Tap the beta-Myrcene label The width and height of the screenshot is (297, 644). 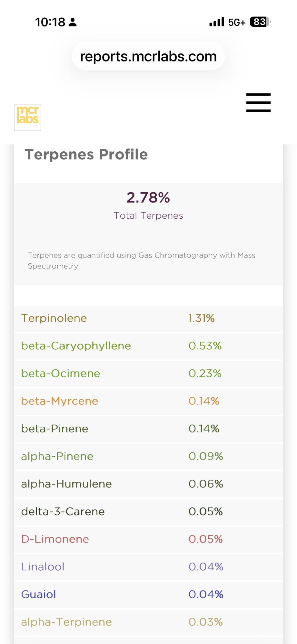pos(60,401)
